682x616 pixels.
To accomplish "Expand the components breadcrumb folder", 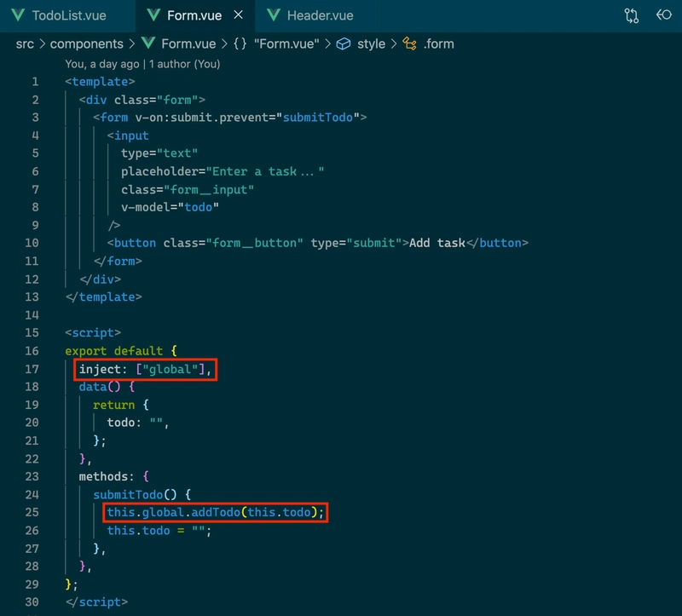I will (x=87, y=44).
